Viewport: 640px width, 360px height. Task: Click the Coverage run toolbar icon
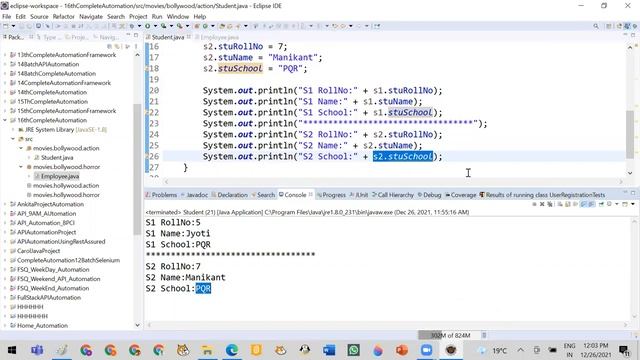[x=164, y=26]
